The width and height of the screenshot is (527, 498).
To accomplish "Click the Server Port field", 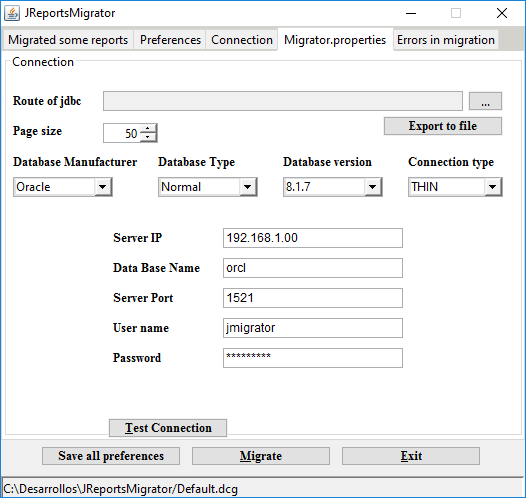I will click(x=313, y=298).
